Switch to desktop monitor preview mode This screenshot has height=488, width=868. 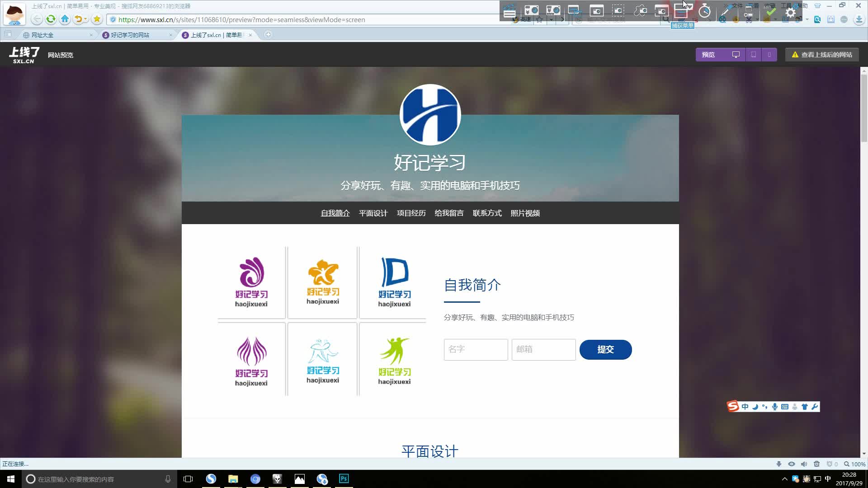click(x=736, y=55)
